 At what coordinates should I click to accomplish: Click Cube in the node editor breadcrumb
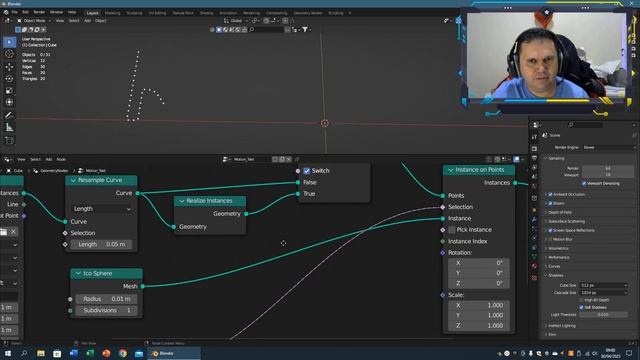[x=18, y=171]
